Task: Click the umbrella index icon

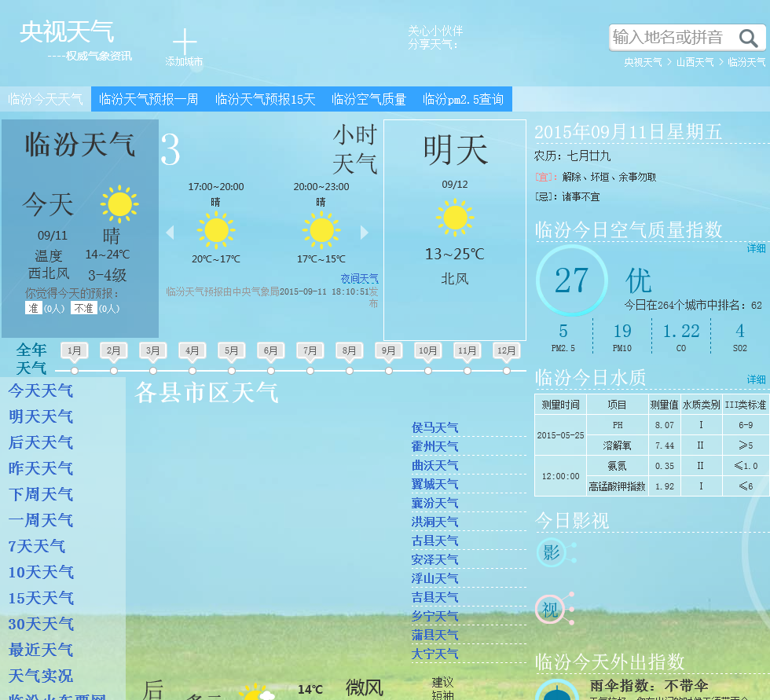Action: coord(556,691)
